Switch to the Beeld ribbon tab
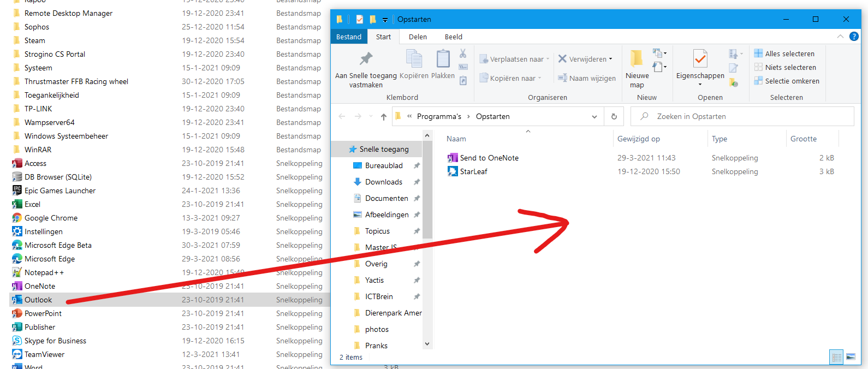Viewport: 868px width, 369px height. pos(453,37)
